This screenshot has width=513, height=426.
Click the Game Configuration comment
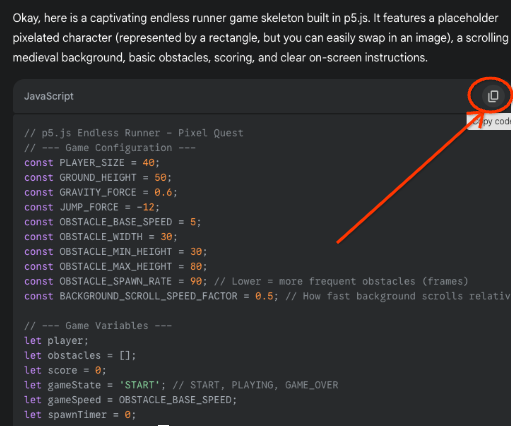tap(110, 148)
